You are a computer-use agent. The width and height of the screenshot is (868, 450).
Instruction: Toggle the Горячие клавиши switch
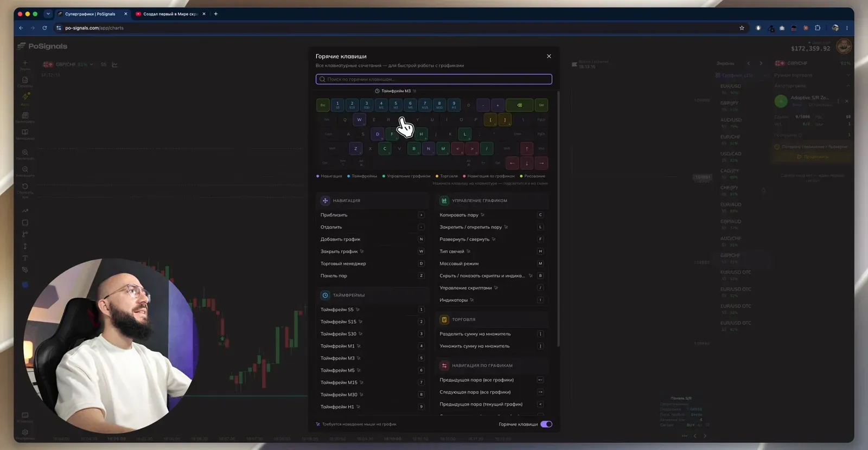(x=546, y=424)
